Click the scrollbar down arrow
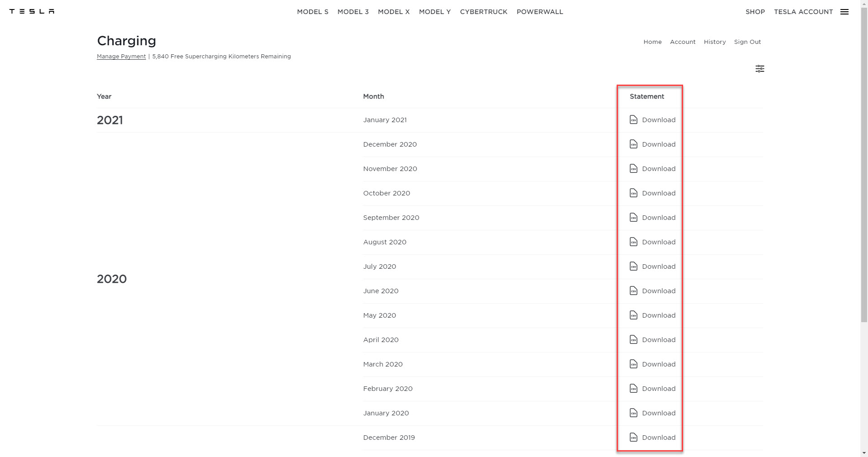This screenshot has width=868, height=457. (x=864, y=453)
